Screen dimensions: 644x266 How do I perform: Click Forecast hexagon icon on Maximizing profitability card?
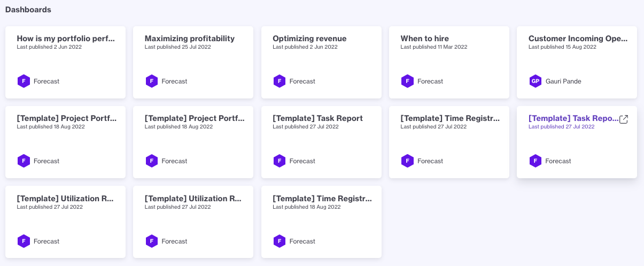tap(152, 81)
